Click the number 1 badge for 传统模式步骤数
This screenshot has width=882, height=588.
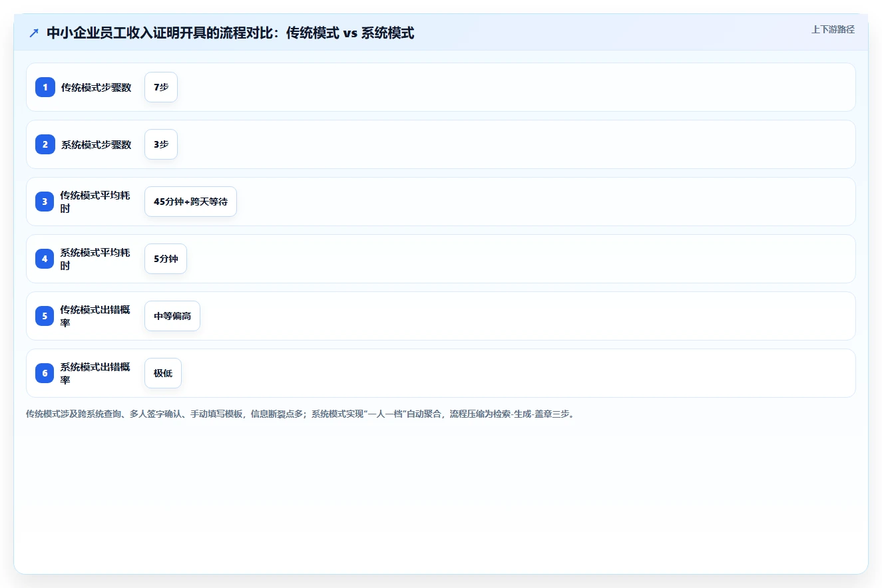pos(45,87)
